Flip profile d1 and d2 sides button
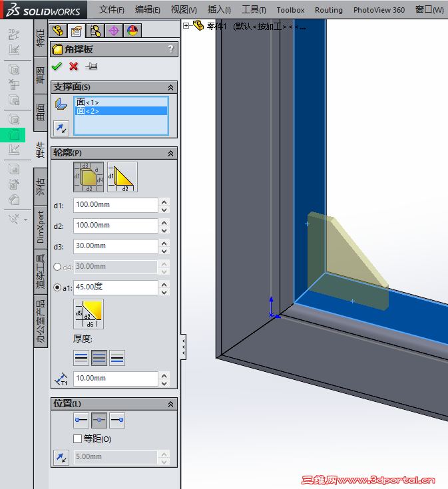This screenshot has height=489, width=448. [x=61, y=128]
